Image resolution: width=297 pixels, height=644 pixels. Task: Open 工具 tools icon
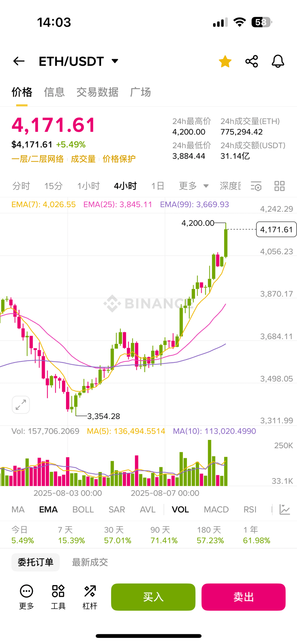tap(58, 597)
